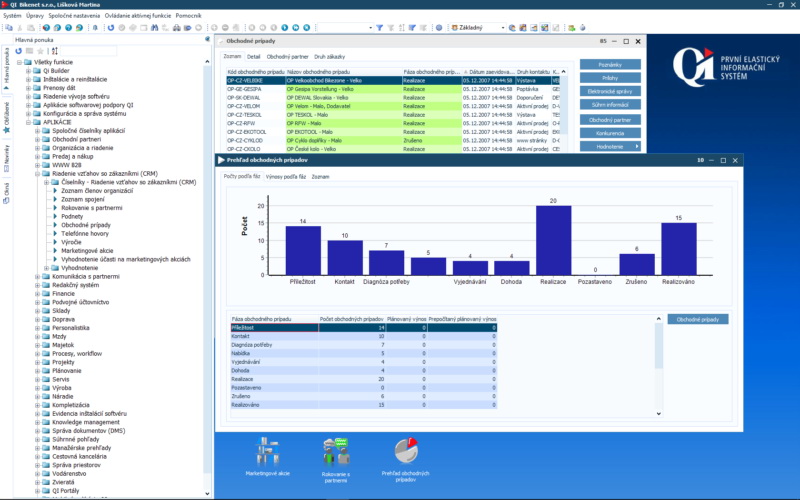Click the first help question-mark icon in toolbar
The image size is (800, 500).
coord(46,28)
